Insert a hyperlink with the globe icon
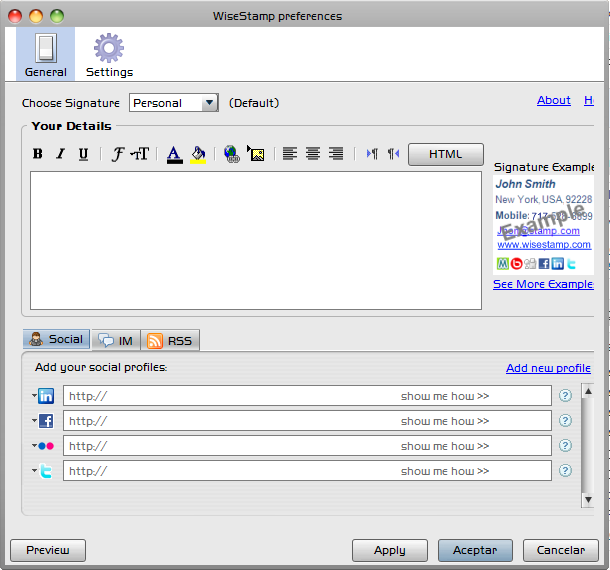The image size is (610, 570). [x=231, y=154]
